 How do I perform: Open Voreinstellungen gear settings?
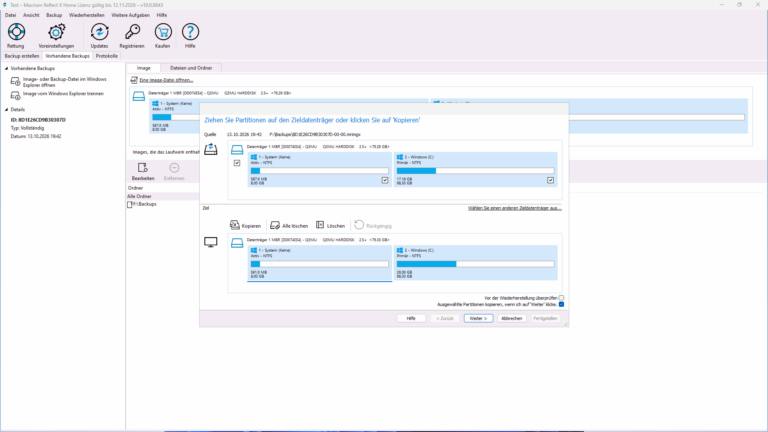pyautogui.click(x=56, y=32)
